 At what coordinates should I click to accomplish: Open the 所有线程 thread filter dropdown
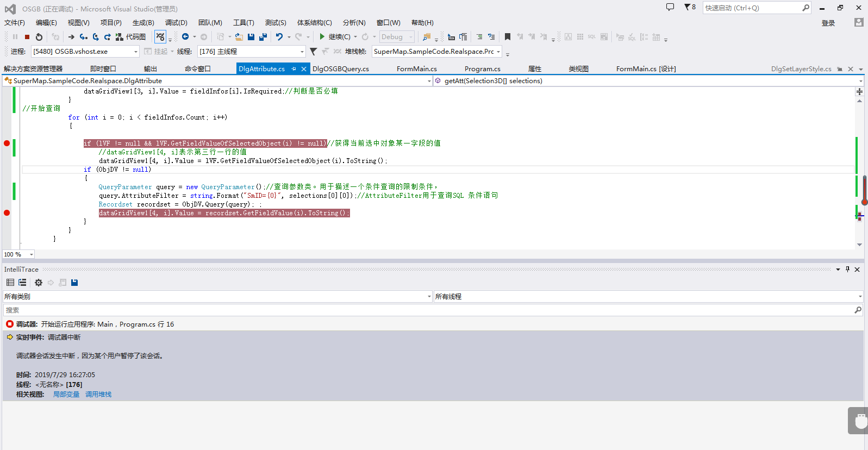(648, 297)
